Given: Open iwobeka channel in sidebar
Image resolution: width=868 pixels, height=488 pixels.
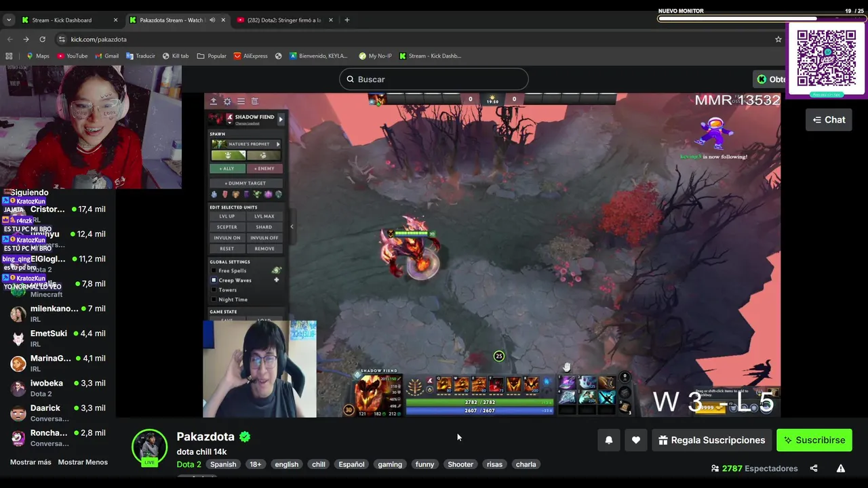Looking at the screenshot, I should coord(58,388).
